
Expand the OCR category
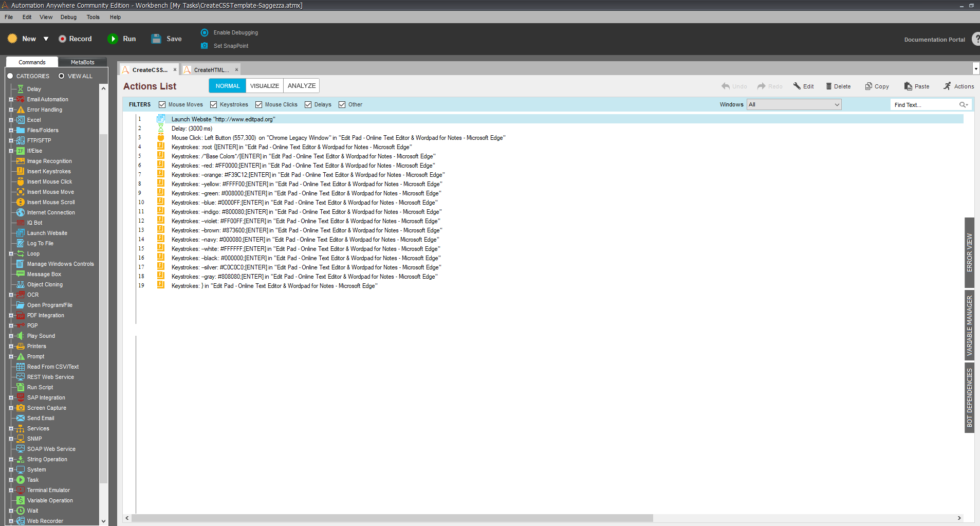click(x=11, y=295)
